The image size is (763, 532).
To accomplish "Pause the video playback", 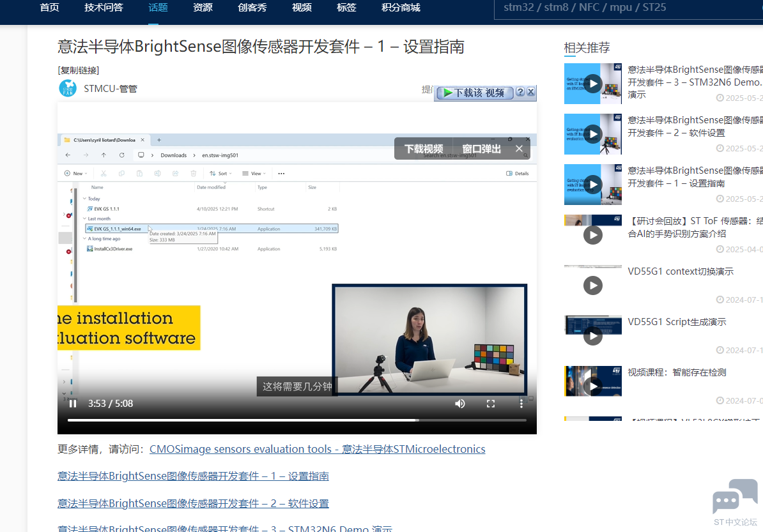I will (x=73, y=404).
